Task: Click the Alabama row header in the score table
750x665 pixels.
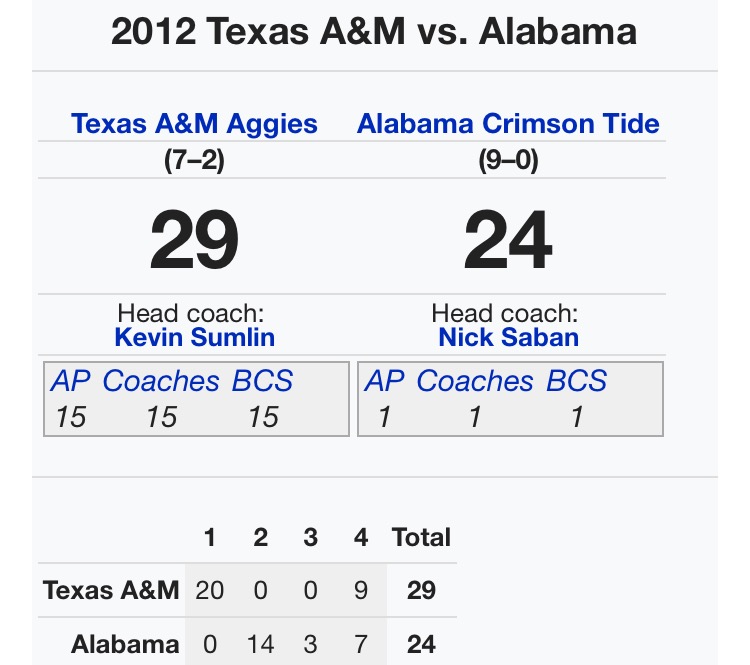Action: click(125, 643)
